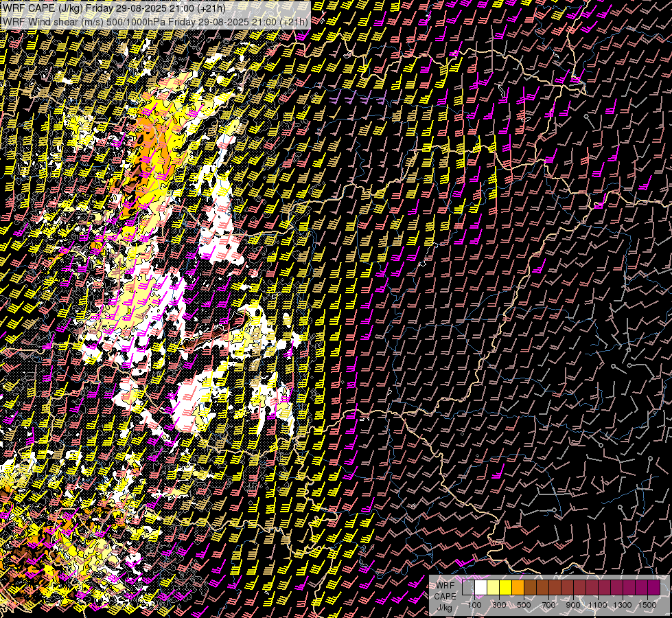Click the 300 legend scale label
This screenshot has width=672, height=618.
pos(499,605)
